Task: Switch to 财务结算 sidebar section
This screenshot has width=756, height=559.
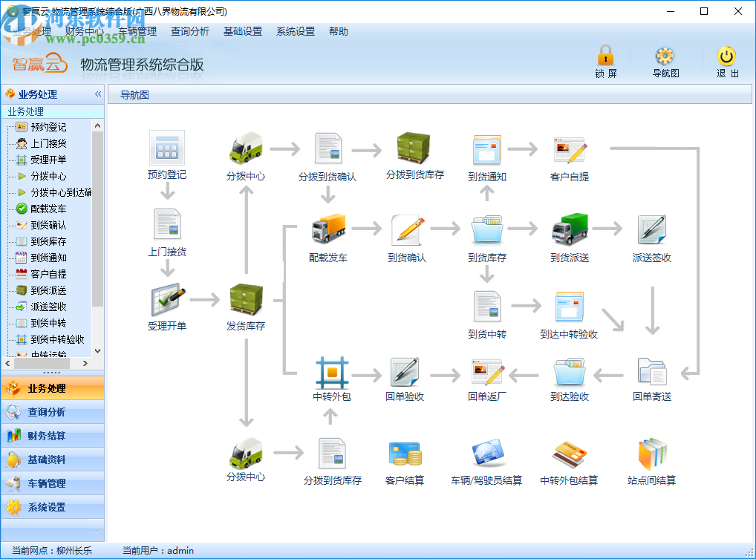Action: pyautogui.click(x=53, y=436)
